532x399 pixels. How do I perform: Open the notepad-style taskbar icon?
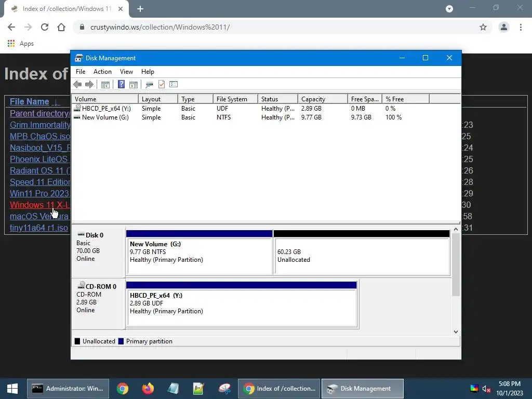coord(173,389)
